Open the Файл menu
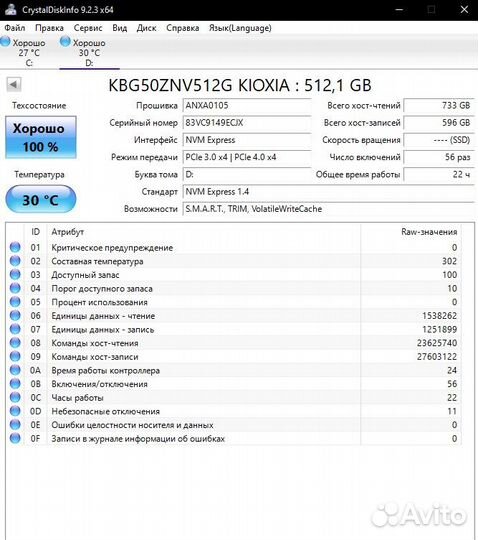 point(15,28)
